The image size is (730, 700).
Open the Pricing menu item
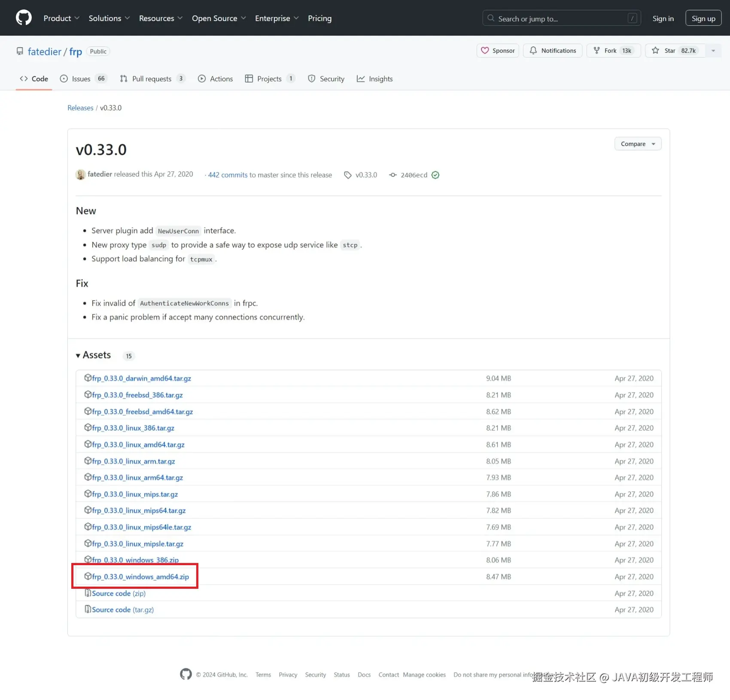(x=319, y=18)
